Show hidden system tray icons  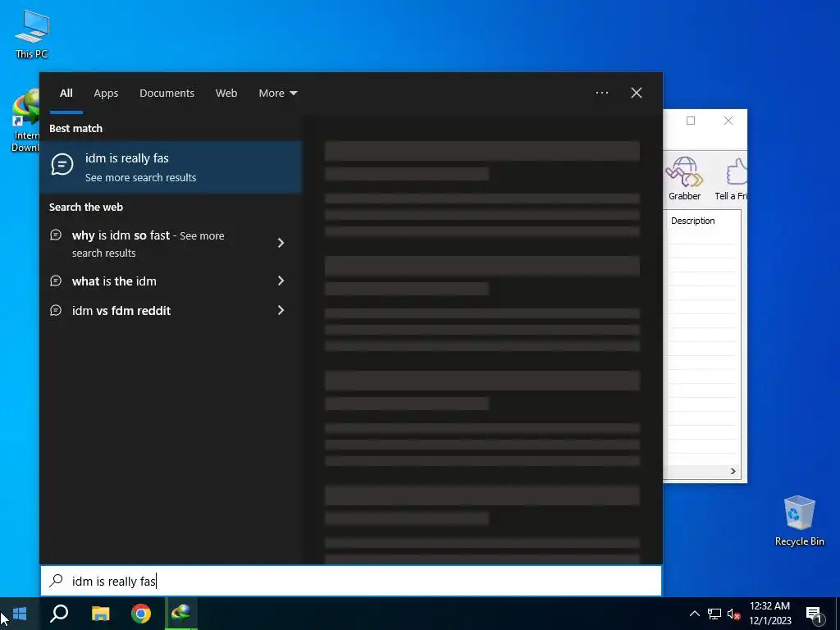(694, 614)
